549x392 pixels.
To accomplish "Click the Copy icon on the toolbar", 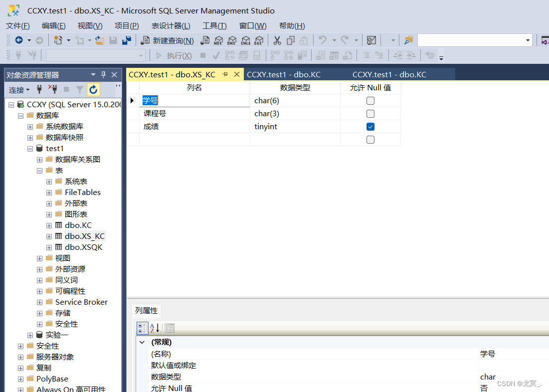I will [x=290, y=40].
